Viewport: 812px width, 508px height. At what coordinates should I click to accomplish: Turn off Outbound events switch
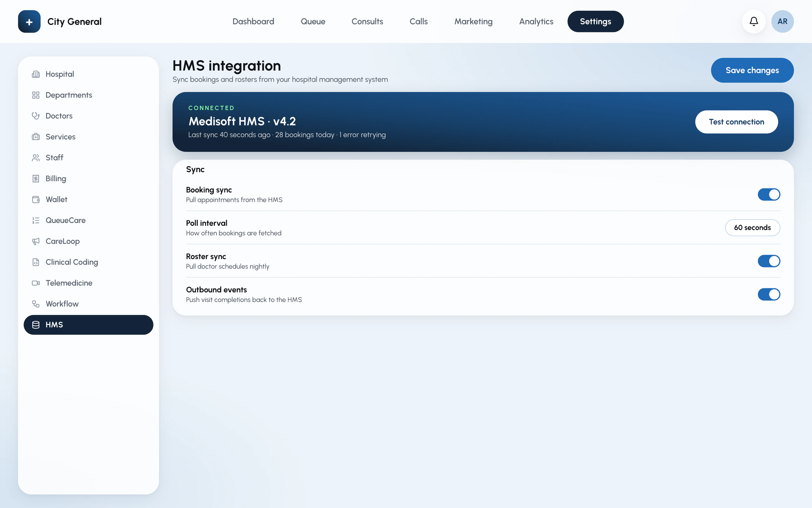point(769,294)
